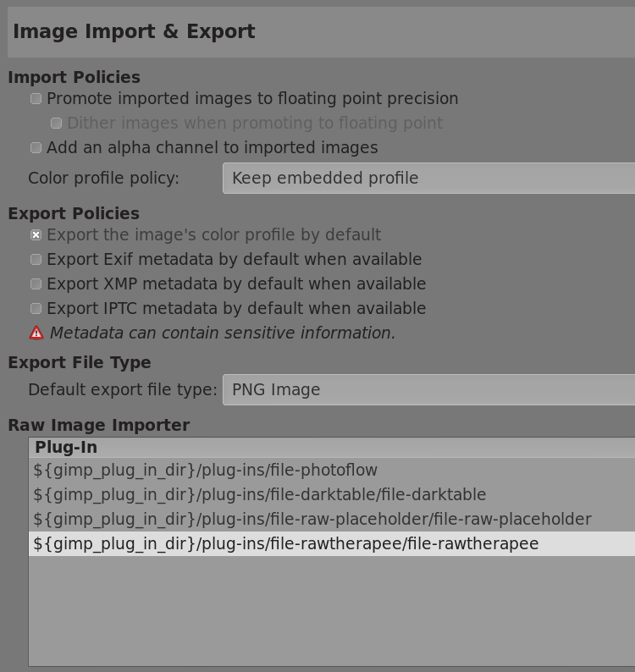The image size is (635, 672).
Task: Open the Color profile policy dropdown
Action: click(428, 178)
